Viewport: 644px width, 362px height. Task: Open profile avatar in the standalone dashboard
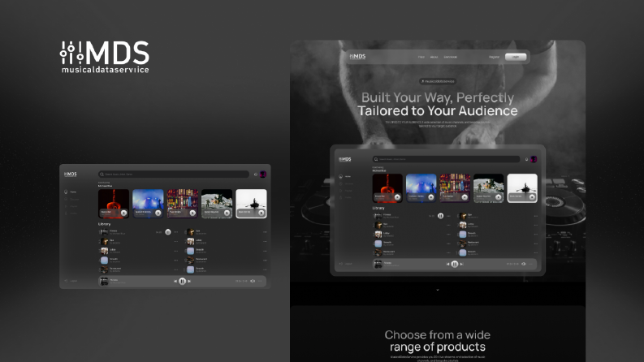pyautogui.click(x=263, y=175)
